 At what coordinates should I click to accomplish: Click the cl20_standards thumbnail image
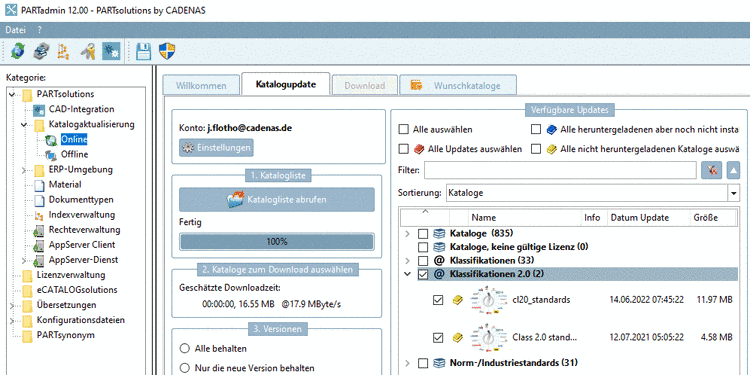click(x=487, y=300)
